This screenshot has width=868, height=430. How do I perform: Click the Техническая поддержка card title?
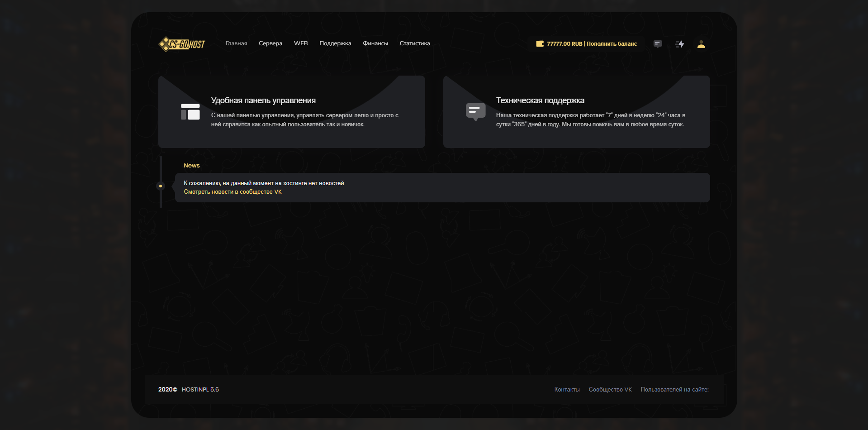tap(540, 100)
